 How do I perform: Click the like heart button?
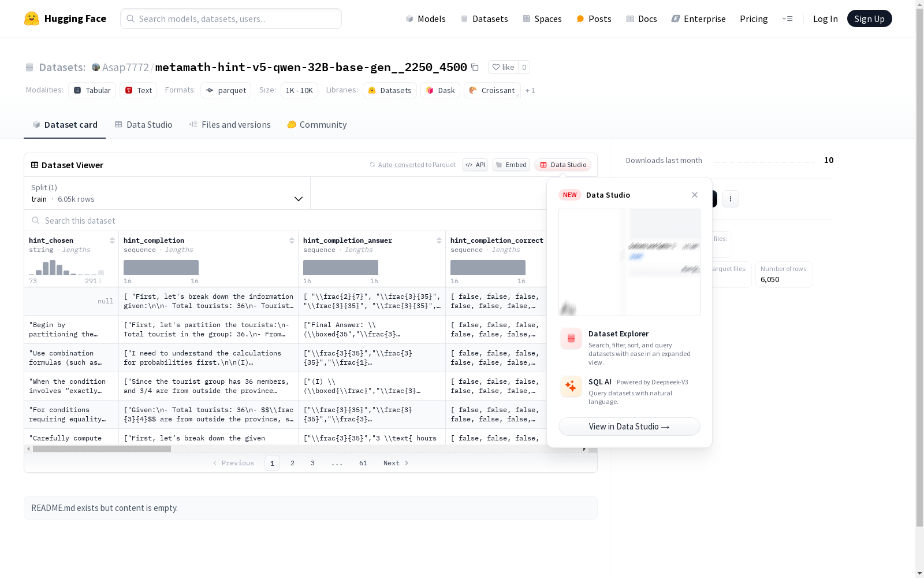point(503,67)
